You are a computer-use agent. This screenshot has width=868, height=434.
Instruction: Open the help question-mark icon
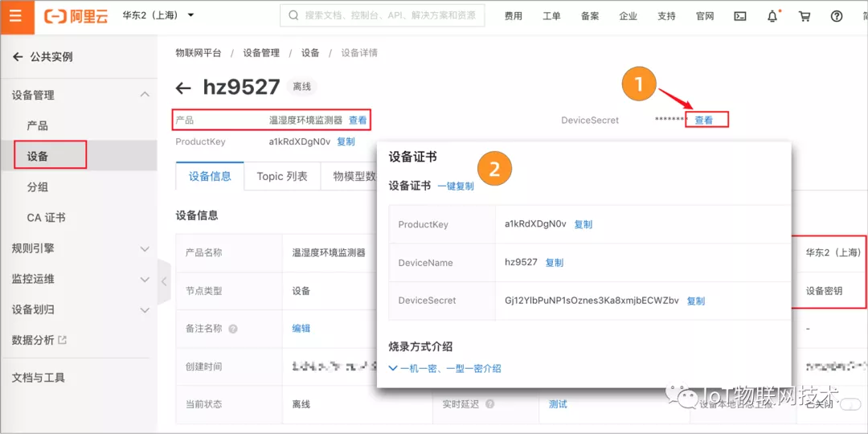tap(837, 16)
